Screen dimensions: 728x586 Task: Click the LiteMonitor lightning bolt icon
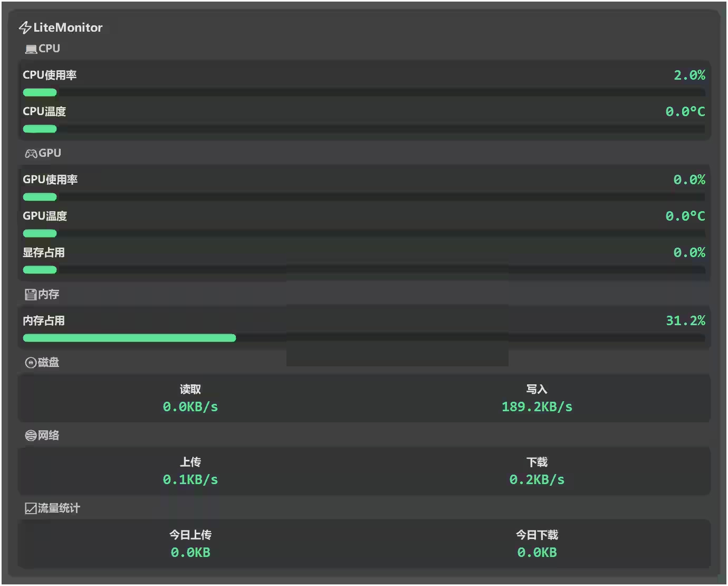coord(25,27)
